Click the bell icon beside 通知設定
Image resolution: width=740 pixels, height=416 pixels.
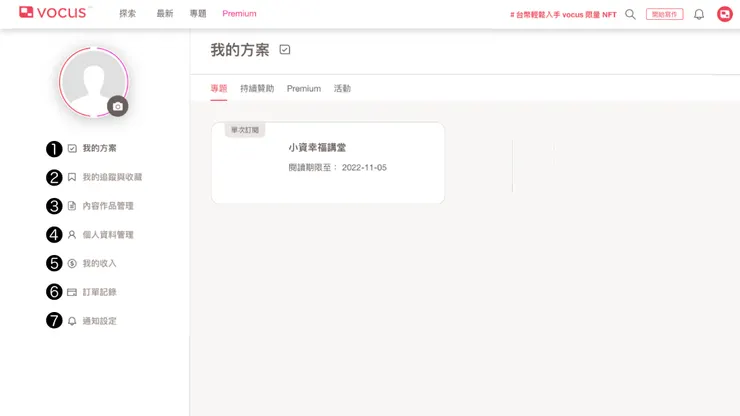(x=72, y=321)
